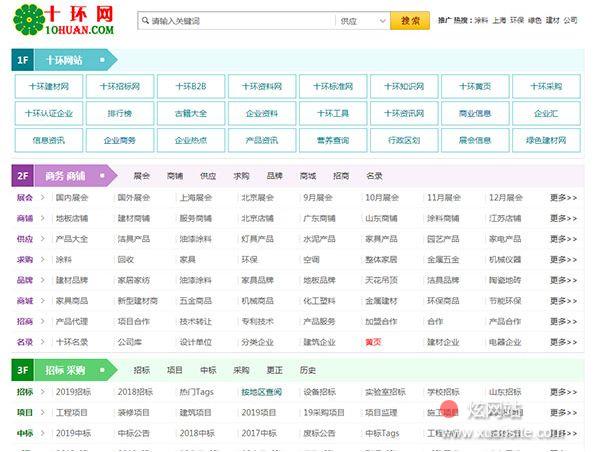Image resolution: width=600 pixels, height=452 pixels.
Task: Open hot search link 上海
Action: point(499,20)
